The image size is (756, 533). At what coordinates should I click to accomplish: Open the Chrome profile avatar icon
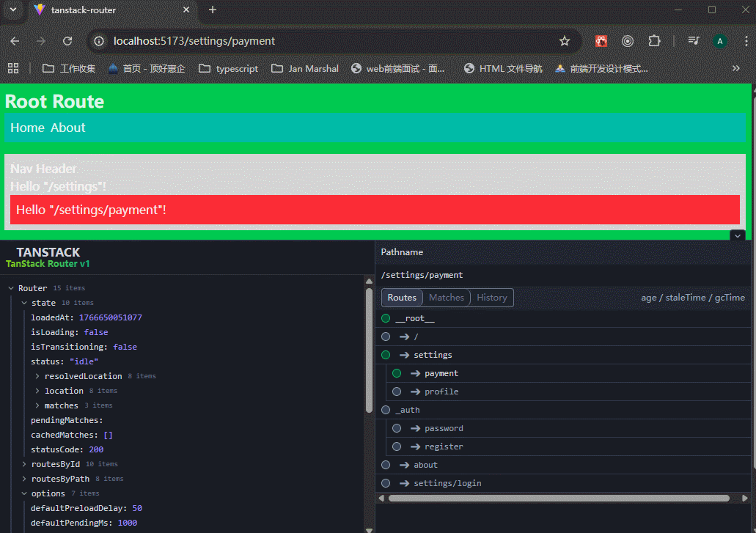tap(720, 41)
